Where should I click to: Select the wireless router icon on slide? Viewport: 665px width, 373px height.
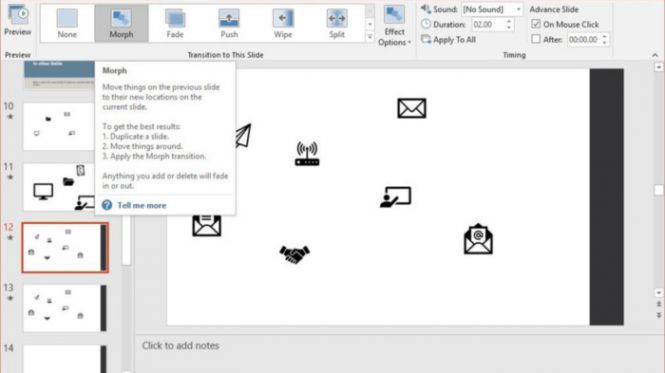click(307, 154)
